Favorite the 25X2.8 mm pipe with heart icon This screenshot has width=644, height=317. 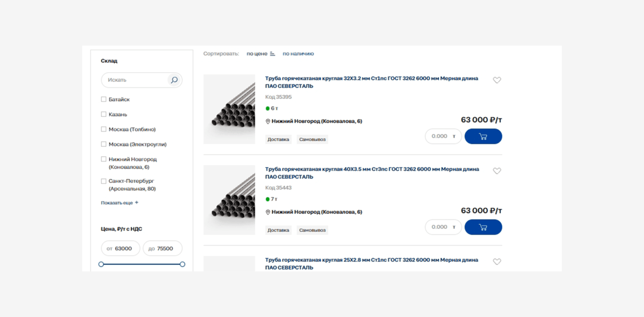[x=497, y=262]
